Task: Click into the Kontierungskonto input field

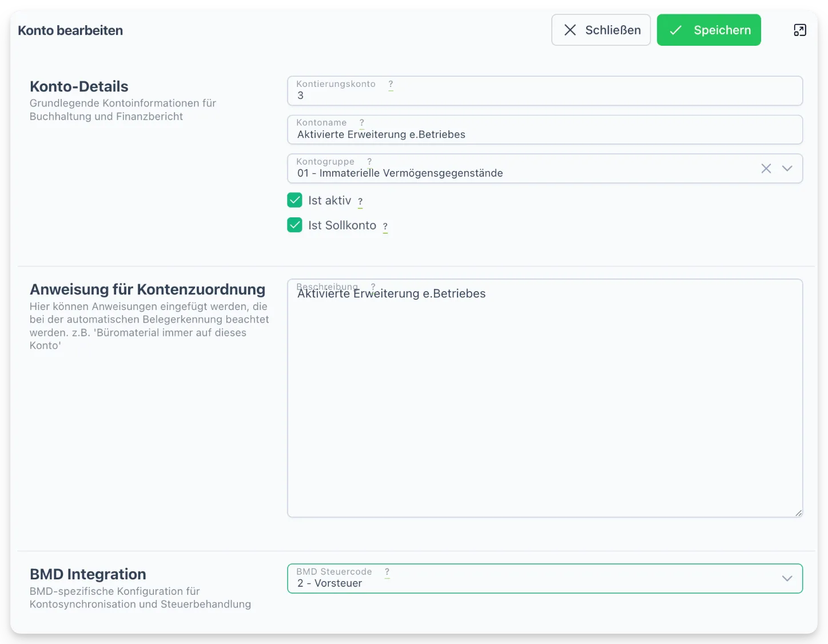Action: [x=545, y=91]
